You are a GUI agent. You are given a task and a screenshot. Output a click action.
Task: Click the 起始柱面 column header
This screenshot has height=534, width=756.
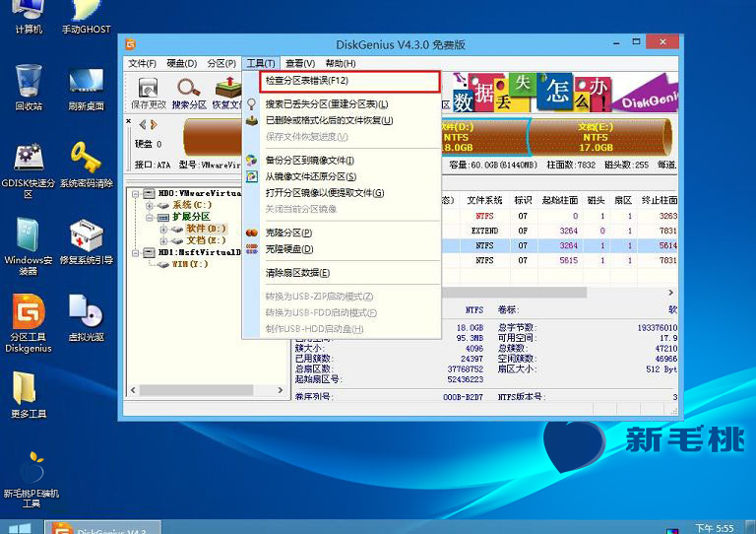click(559, 200)
